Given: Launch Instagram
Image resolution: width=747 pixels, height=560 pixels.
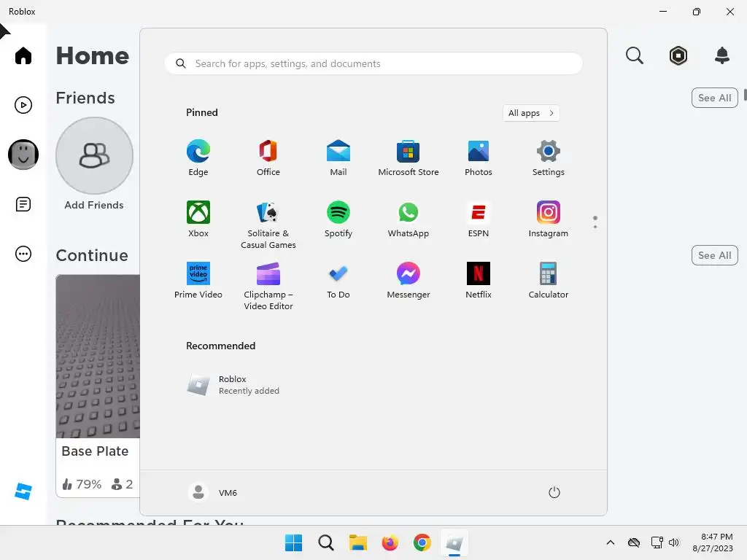Looking at the screenshot, I should click(x=549, y=219).
